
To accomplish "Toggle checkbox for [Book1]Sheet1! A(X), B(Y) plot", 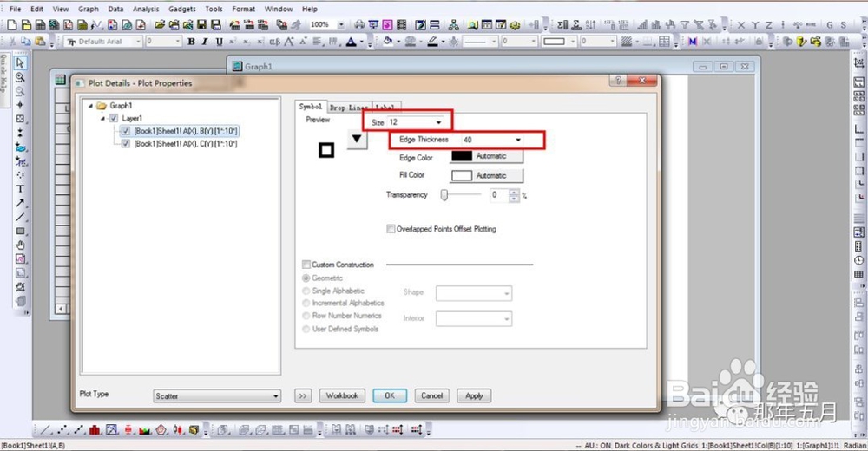I will coord(126,131).
